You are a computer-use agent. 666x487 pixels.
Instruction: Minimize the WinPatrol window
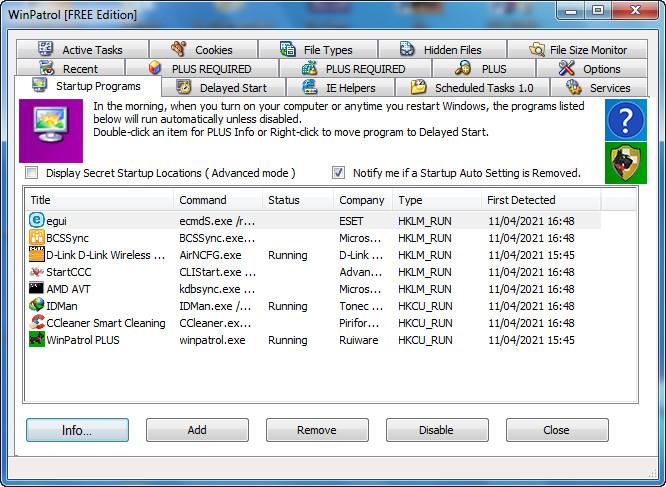pyautogui.click(x=572, y=10)
